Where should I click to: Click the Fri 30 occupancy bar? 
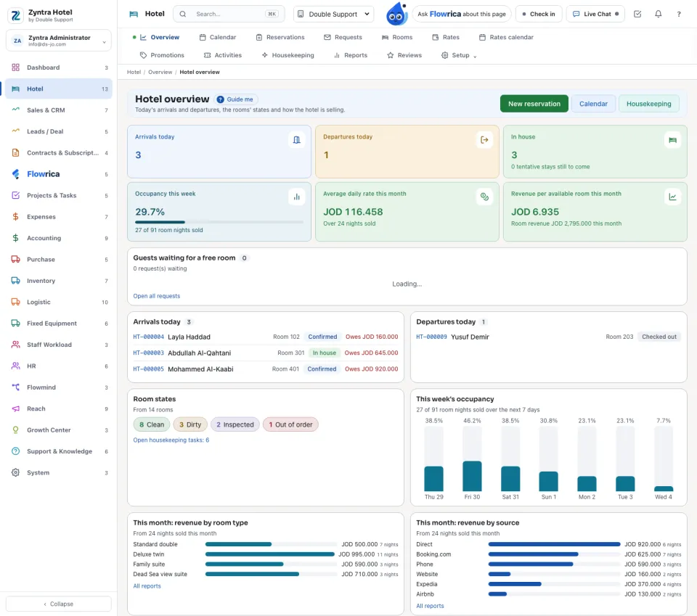[x=472, y=476]
